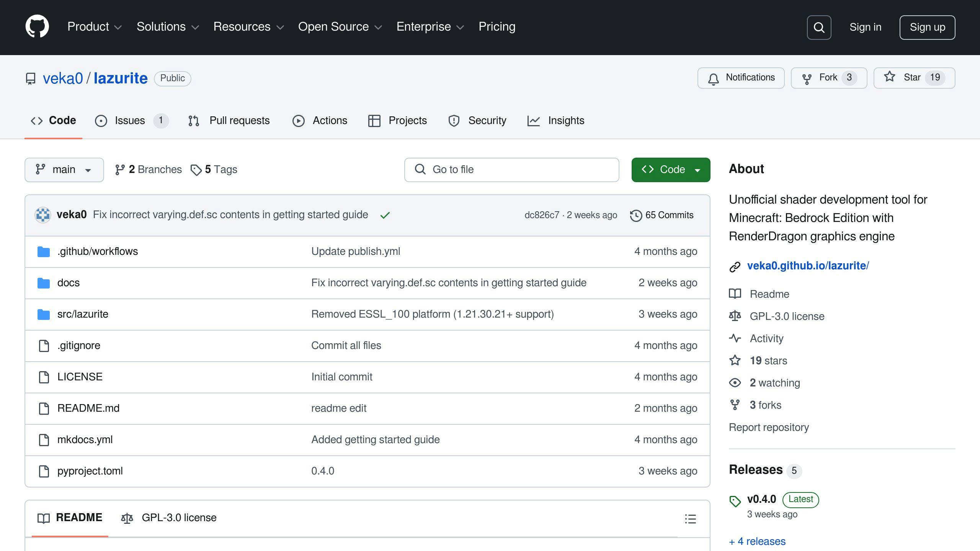Click the pyproject.toml file icon
This screenshot has width=980, height=551.
(44, 471)
